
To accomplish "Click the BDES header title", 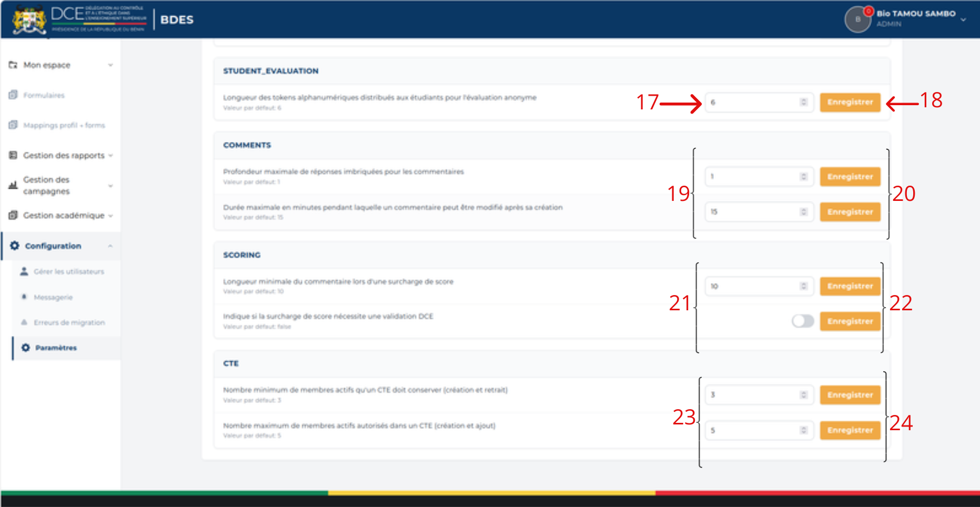I will (x=177, y=19).
